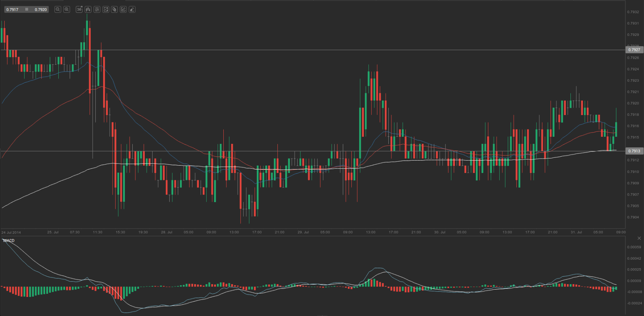The width and height of the screenshot is (644, 316).
Task: Click the 28. Jul date label
Action: click(167, 232)
